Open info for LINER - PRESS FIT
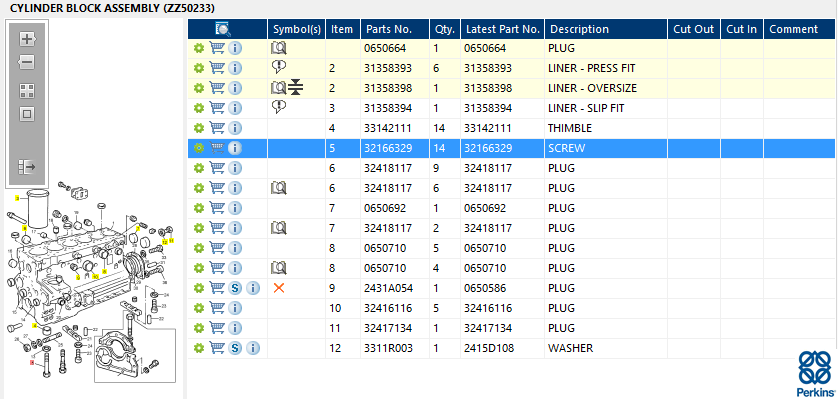 pos(235,68)
